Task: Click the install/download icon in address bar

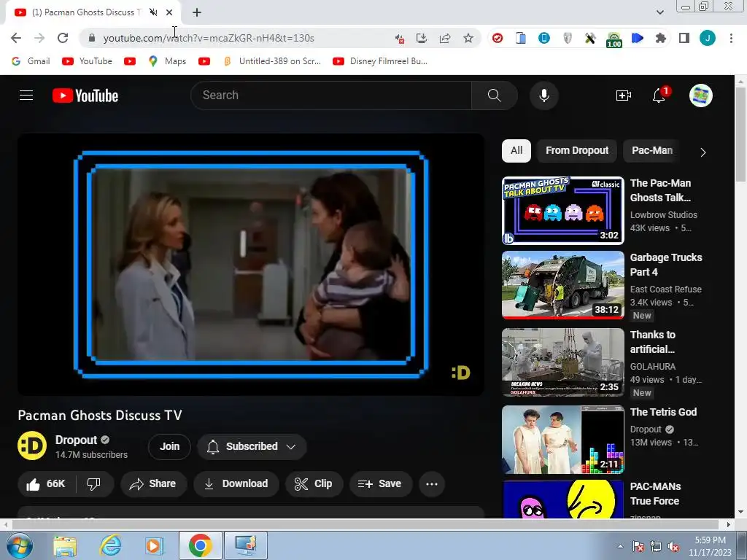Action: pyautogui.click(x=422, y=38)
